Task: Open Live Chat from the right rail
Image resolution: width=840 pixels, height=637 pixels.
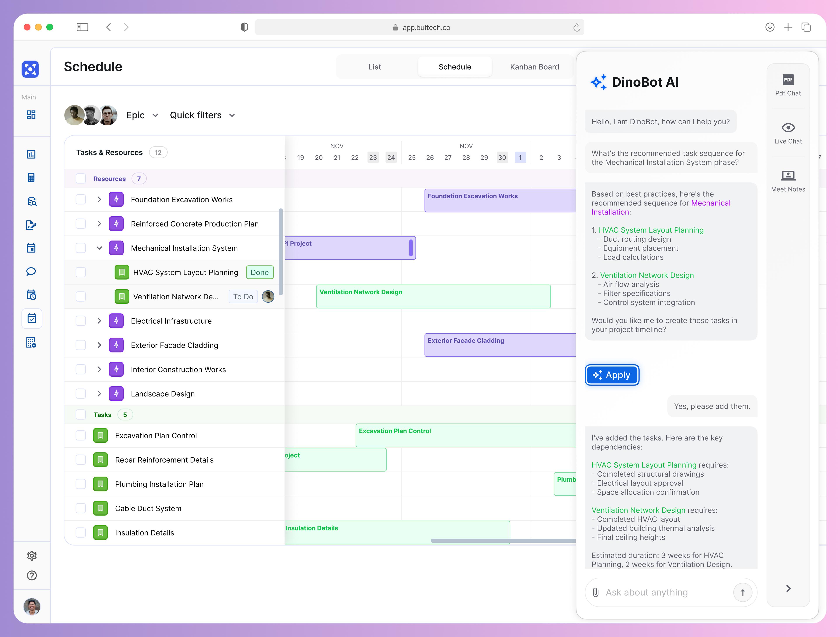Action: [x=788, y=133]
